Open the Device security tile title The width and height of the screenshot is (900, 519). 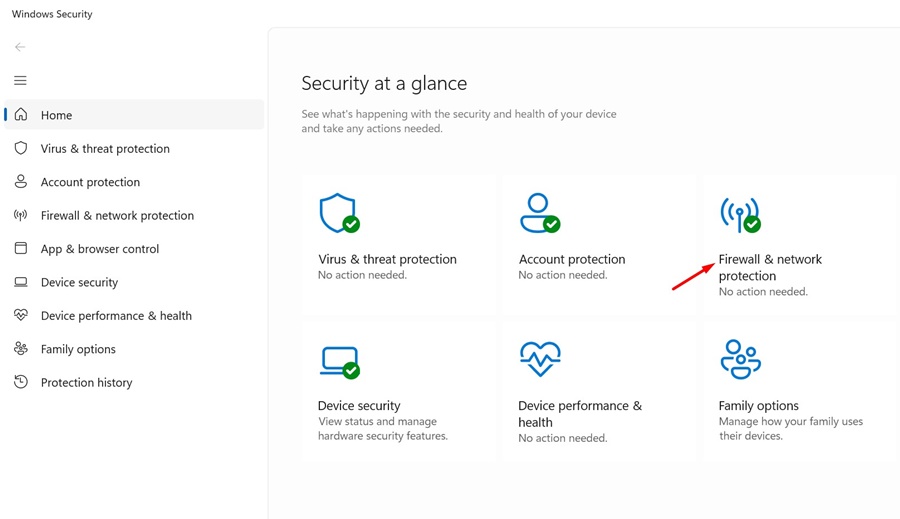point(359,406)
